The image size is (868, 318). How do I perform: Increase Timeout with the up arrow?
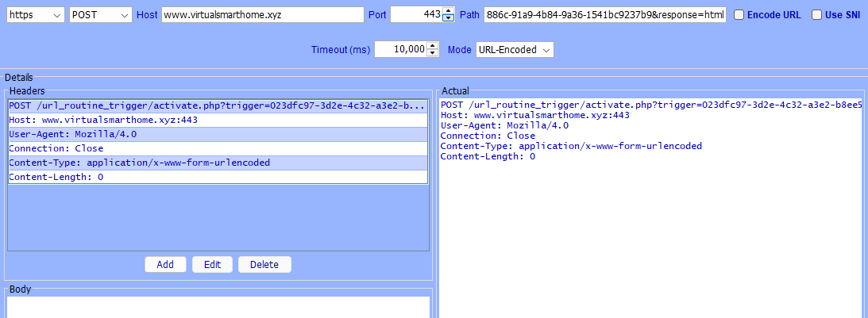433,46
